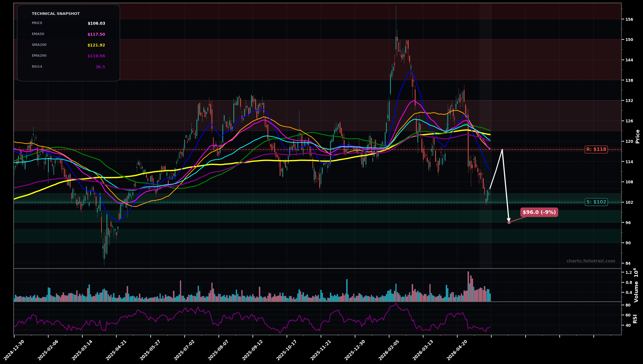Click the 2025-05-27 date axis label
This screenshot has height=364, width=643.
click(x=150, y=350)
